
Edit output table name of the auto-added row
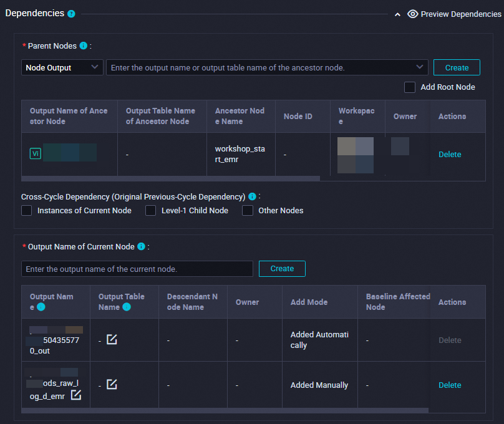tap(112, 339)
